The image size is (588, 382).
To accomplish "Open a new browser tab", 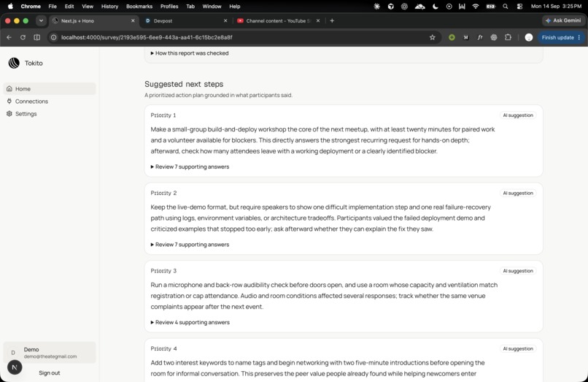I will click(332, 20).
